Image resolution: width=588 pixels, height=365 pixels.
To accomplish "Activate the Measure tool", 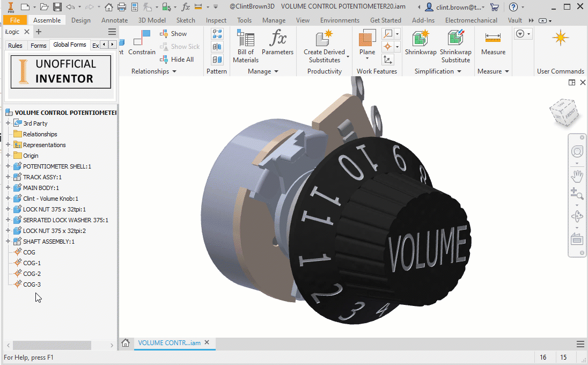I will tap(493, 43).
